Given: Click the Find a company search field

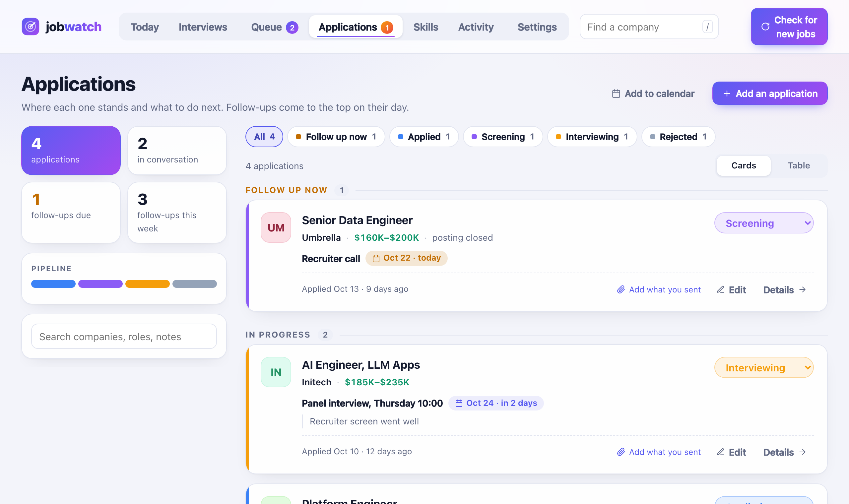Looking at the screenshot, I should pos(649,27).
